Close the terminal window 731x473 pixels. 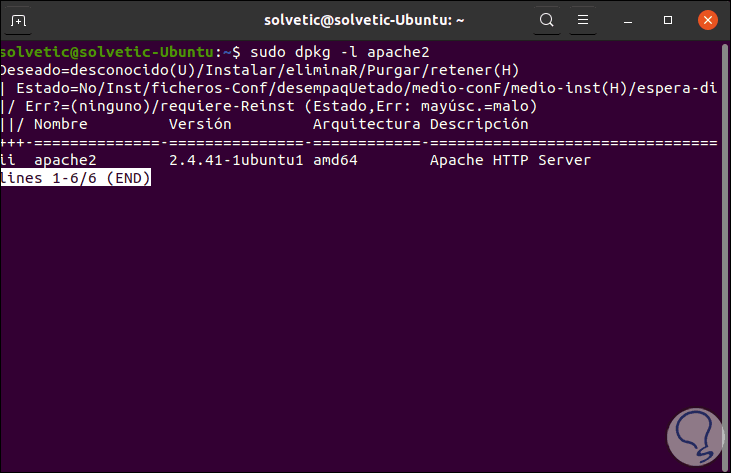coord(707,19)
